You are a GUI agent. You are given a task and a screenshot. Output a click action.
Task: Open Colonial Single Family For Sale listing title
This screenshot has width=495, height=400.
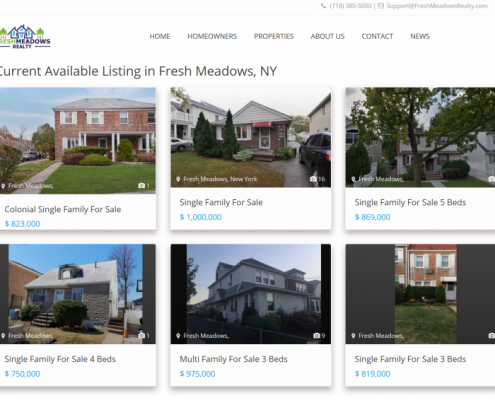pos(63,209)
